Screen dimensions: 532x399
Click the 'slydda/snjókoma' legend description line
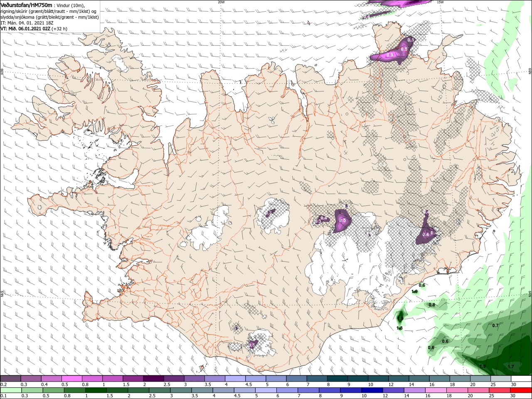[49, 17]
